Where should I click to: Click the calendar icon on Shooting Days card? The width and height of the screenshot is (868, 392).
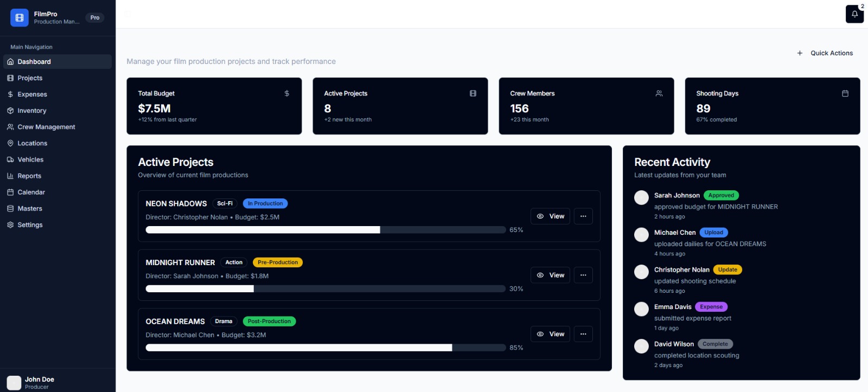[845, 93]
